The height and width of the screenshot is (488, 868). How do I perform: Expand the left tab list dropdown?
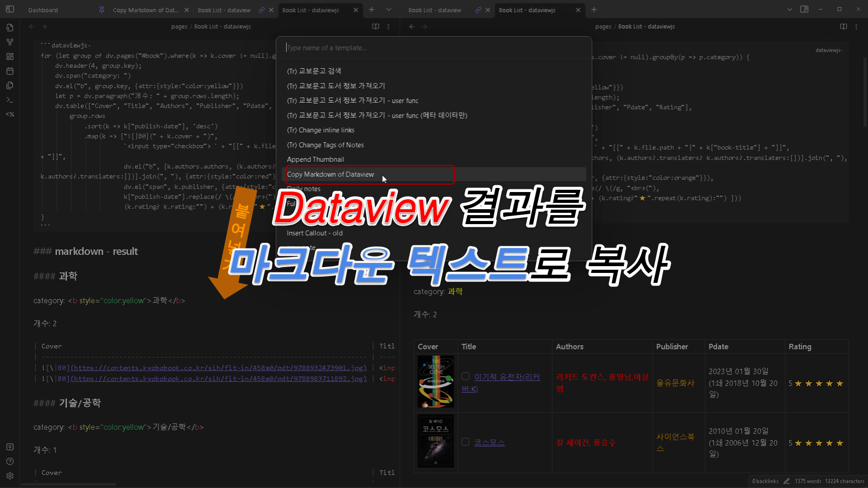tap(389, 9)
